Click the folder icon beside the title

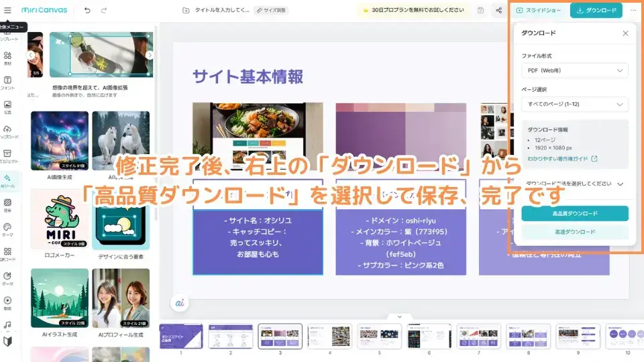point(186,10)
